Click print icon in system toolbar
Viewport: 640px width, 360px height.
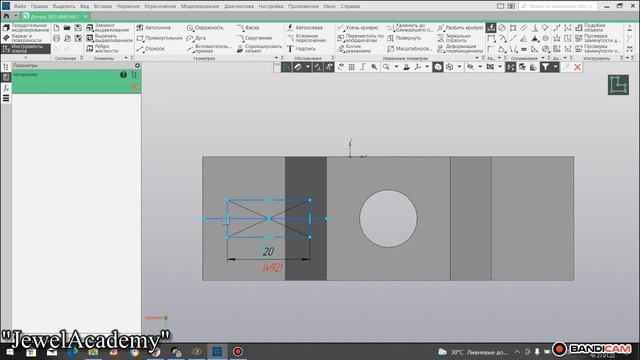(x=56, y=38)
